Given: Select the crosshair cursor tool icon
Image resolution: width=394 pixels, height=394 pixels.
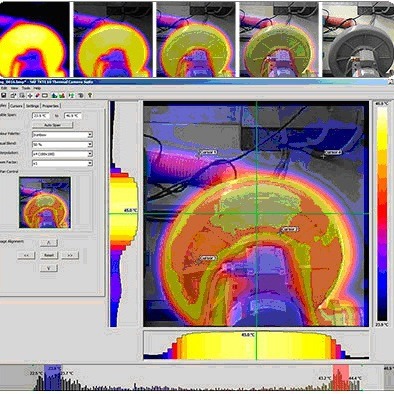Looking at the screenshot, I should click(x=30, y=95).
